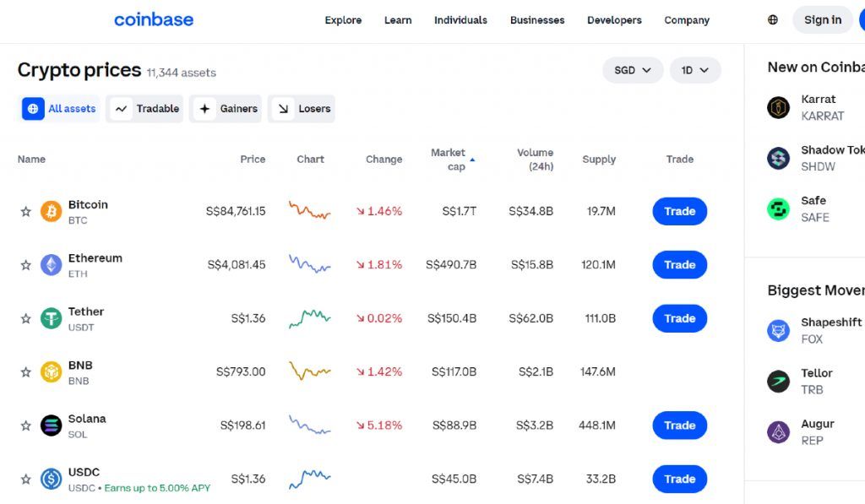Open the language globe icon
865x504 pixels.
773,20
